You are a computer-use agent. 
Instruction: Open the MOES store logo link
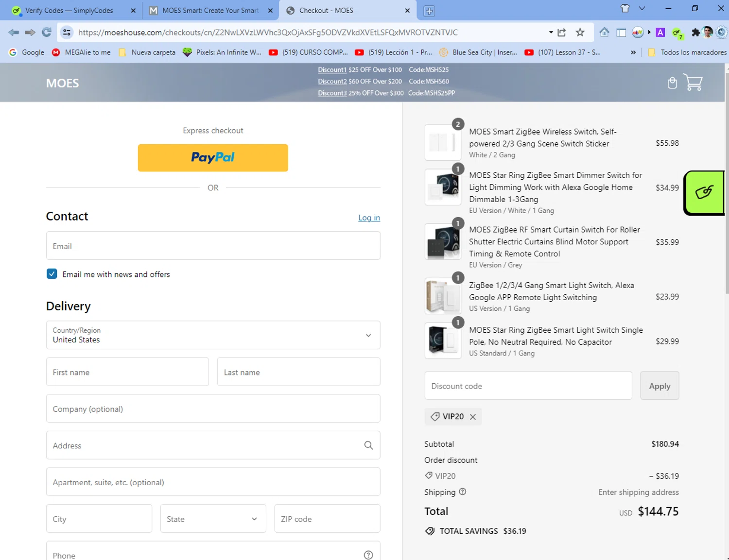pos(62,83)
